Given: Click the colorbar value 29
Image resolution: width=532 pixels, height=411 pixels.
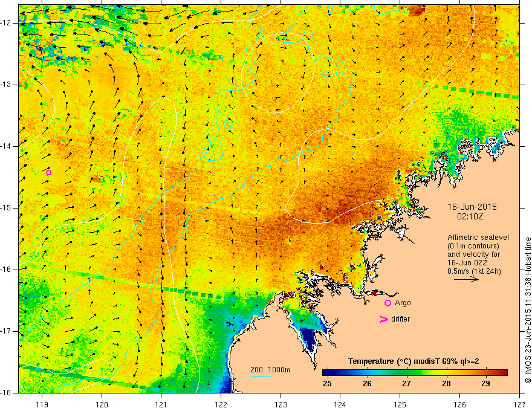Looking at the screenshot, I should [485, 384].
